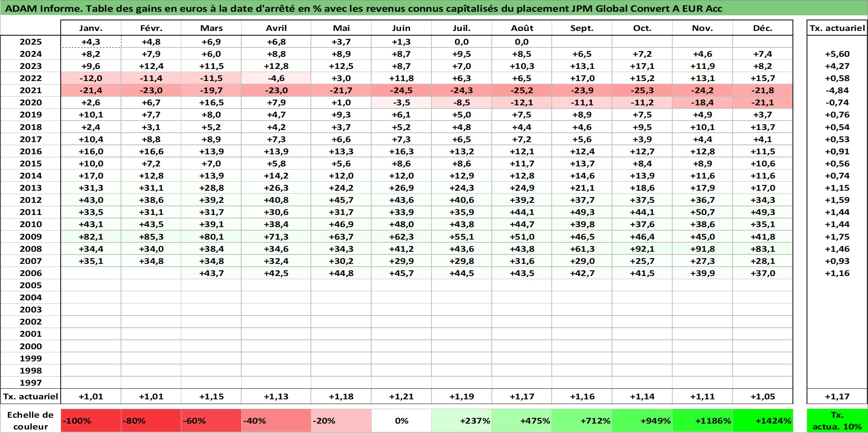
Task: Select the 2008 Oct. cell +92,1
Action: (642, 249)
